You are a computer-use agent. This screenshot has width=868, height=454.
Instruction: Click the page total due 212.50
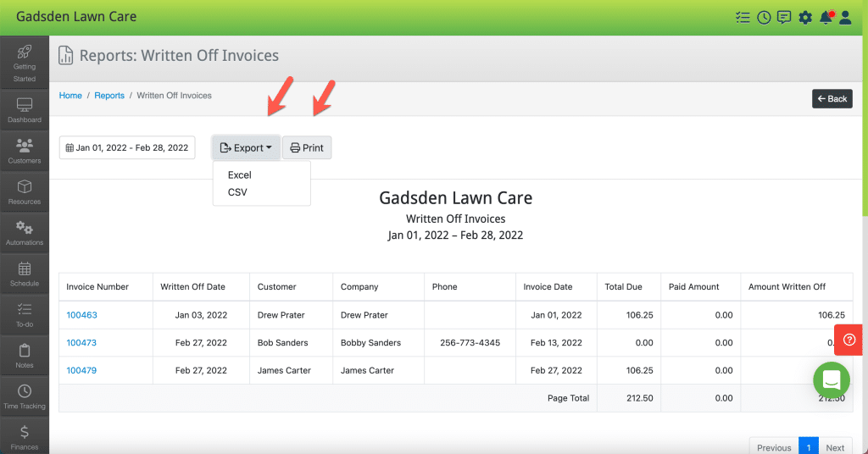[640, 398]
